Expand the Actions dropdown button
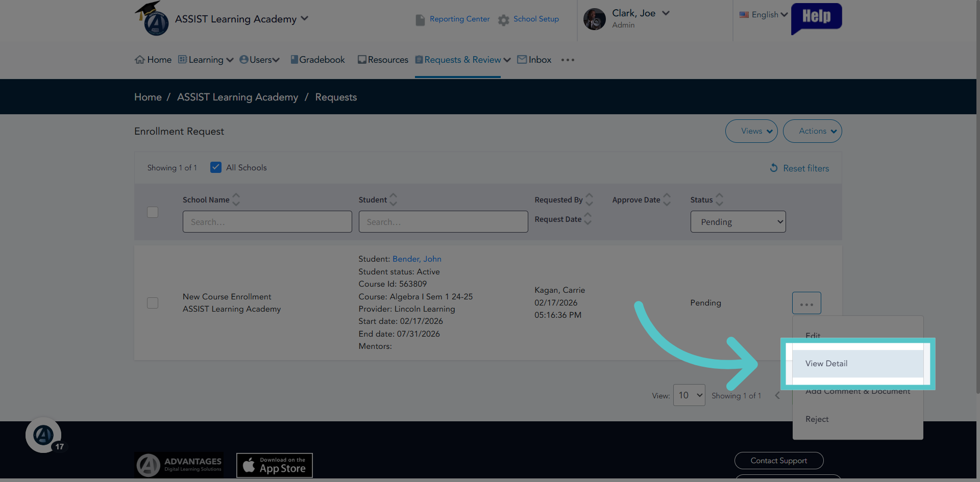The height and width of the screenshot is (482, 980). pyautogui.click(x=813, y=131)
